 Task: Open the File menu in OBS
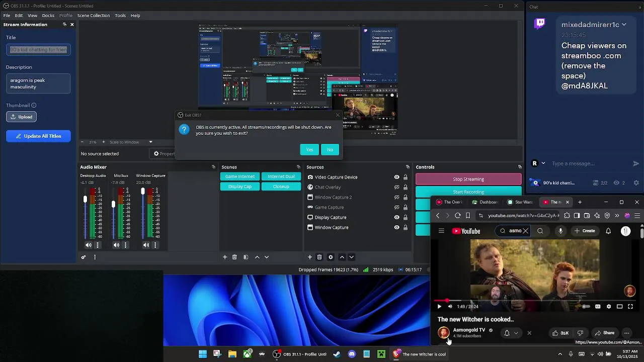[x=7, y=16]
